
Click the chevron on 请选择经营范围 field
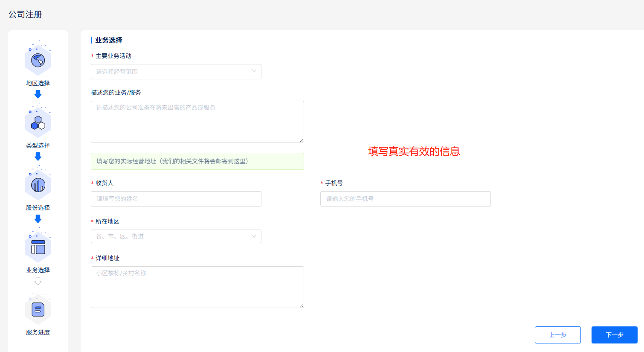coord(254,72)
